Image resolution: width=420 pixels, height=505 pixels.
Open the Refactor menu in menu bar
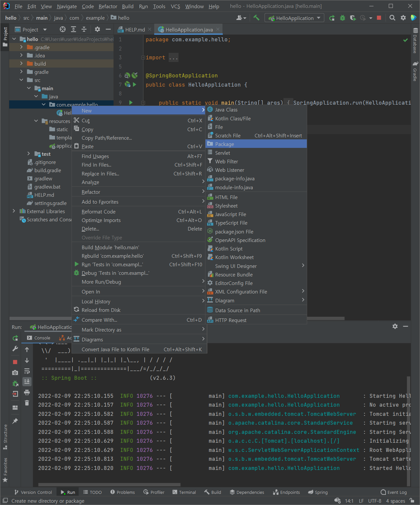108,6
